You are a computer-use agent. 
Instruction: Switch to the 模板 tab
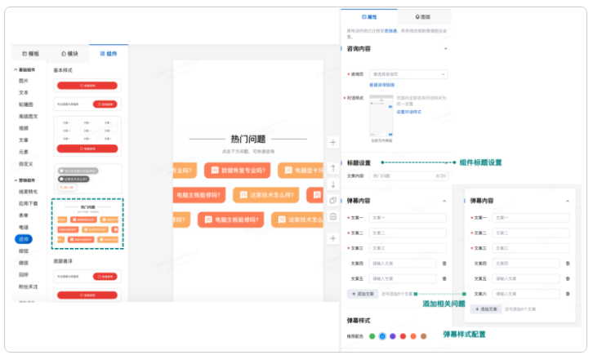(x=29, y=53)
